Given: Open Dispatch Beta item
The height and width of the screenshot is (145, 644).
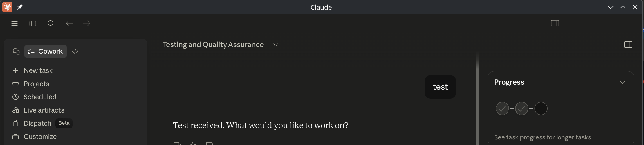Looking at the screenshot, I should tap(42, 123).
